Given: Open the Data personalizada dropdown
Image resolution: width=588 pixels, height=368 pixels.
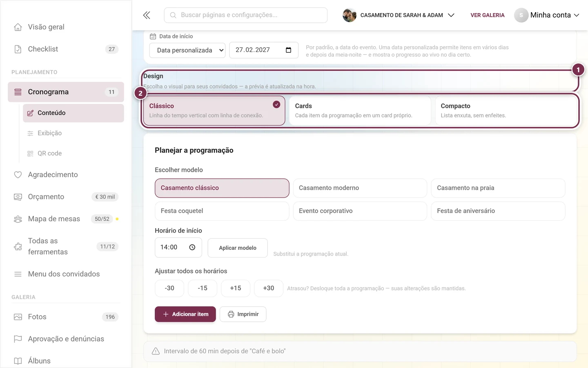Looking at the screenshot, I should coord(187,50).
